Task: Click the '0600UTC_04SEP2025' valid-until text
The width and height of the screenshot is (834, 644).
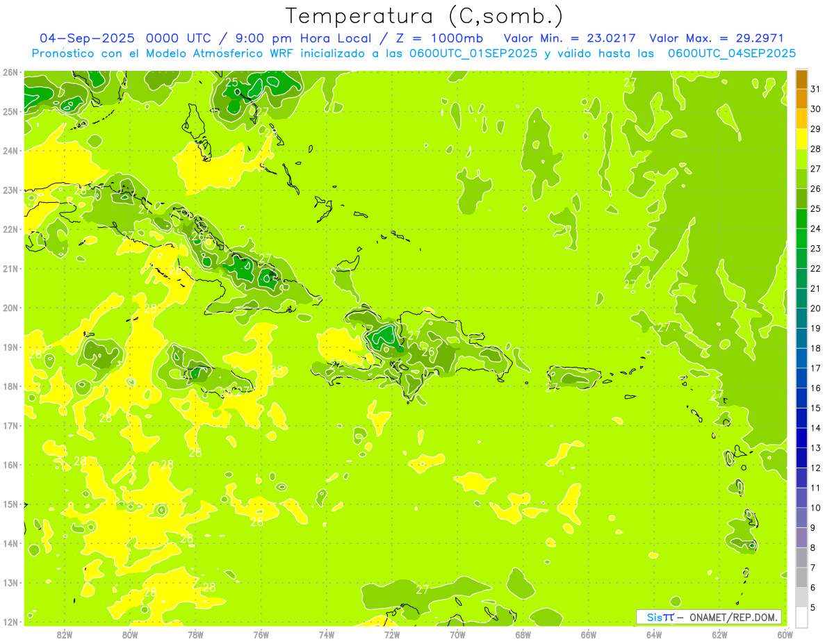Action: tap(732, 53)
